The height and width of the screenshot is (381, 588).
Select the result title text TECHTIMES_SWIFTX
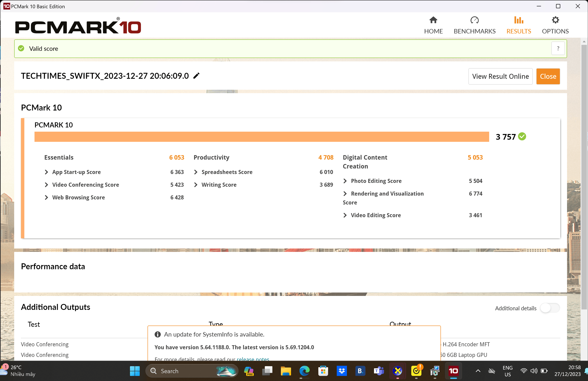coord(105,76)
